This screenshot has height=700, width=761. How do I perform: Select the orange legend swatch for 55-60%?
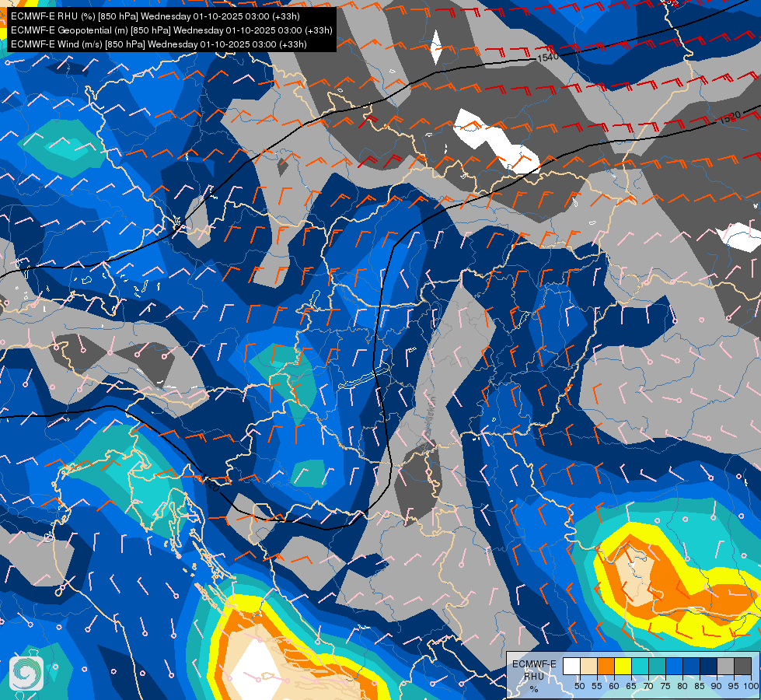(606, 666)
